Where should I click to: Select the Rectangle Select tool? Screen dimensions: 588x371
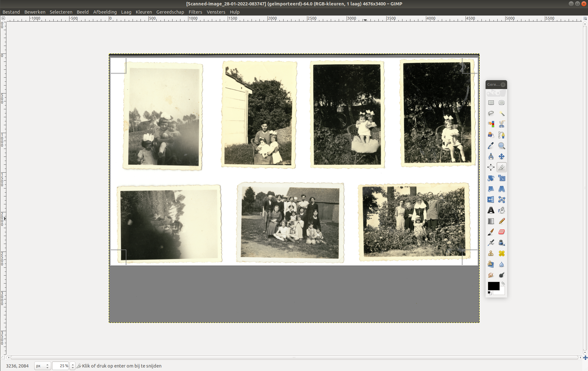pos(491,103)
